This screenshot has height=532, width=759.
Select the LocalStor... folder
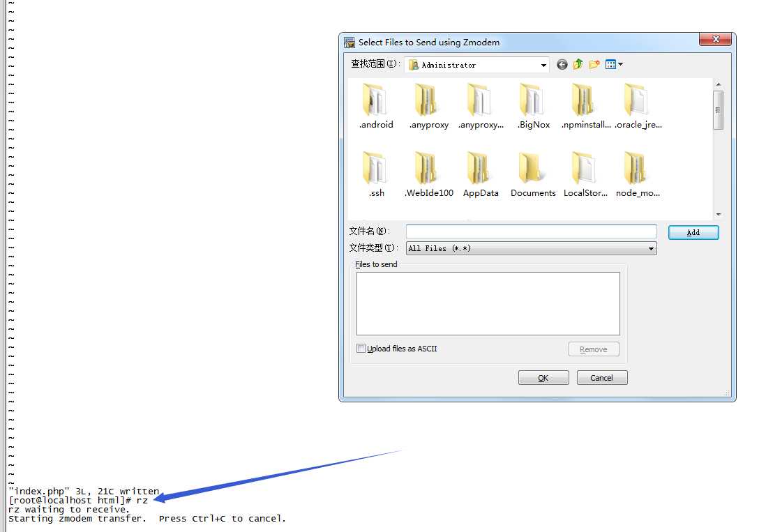[x=585, y=174]
